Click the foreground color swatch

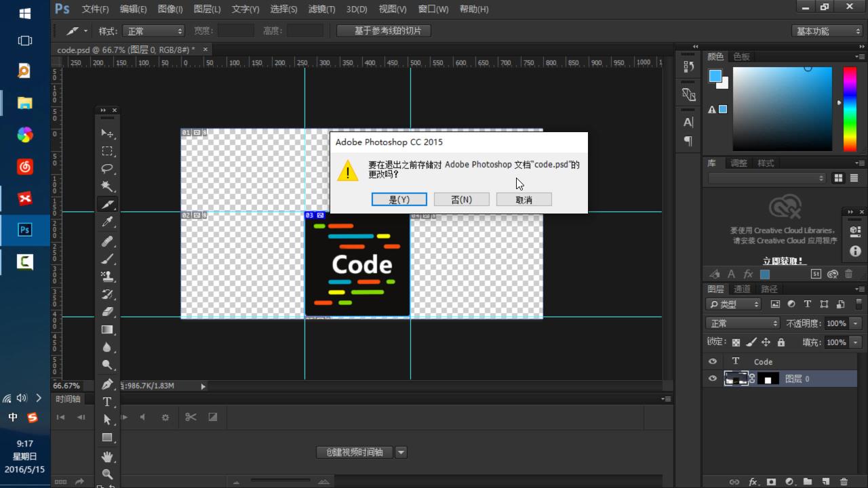pyautogui.click(x=715, y=76)
